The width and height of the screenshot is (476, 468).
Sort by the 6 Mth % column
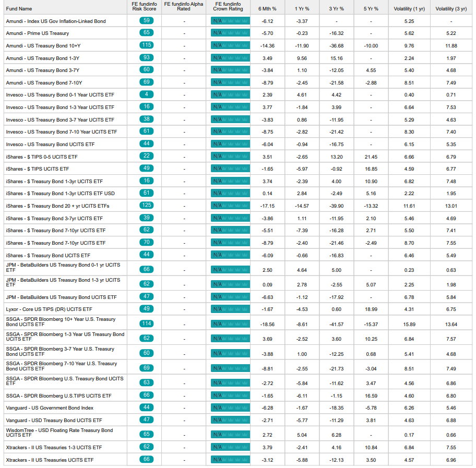[x=267, y=9]
